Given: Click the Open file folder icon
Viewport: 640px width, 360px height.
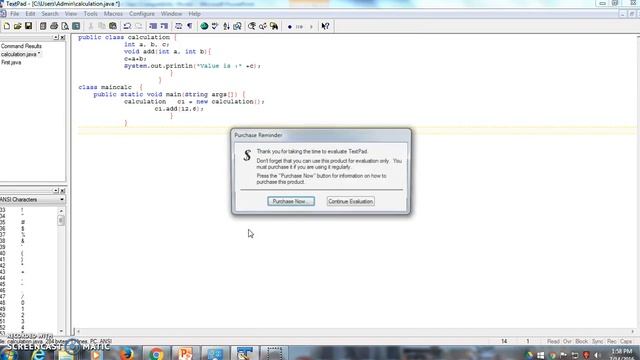Looking at the screenshot, I should 18,26.
